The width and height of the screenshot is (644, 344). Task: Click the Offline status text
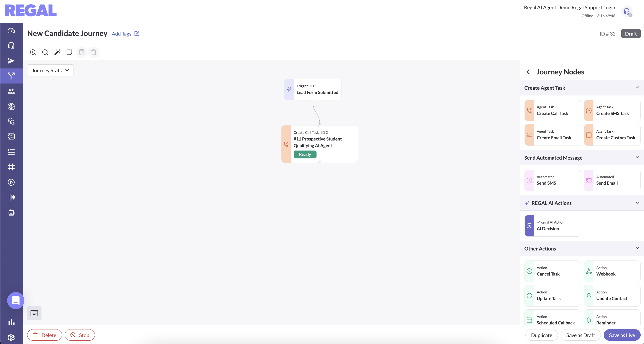click(x=587, y=16)
